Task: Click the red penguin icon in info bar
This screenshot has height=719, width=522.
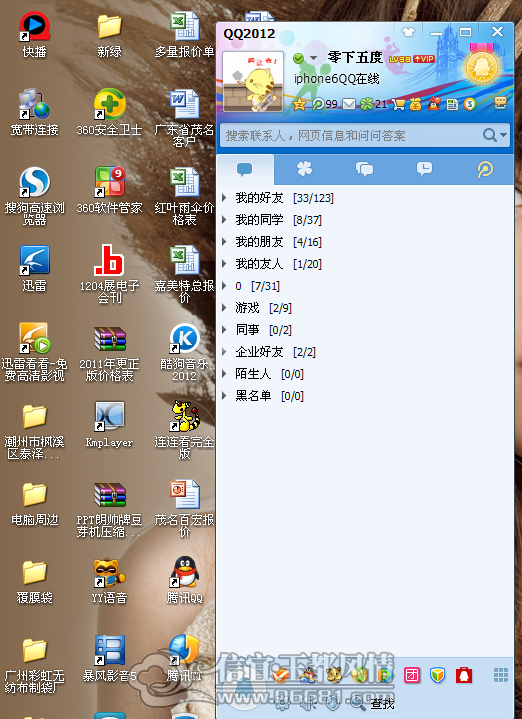Action: (434, 104)
